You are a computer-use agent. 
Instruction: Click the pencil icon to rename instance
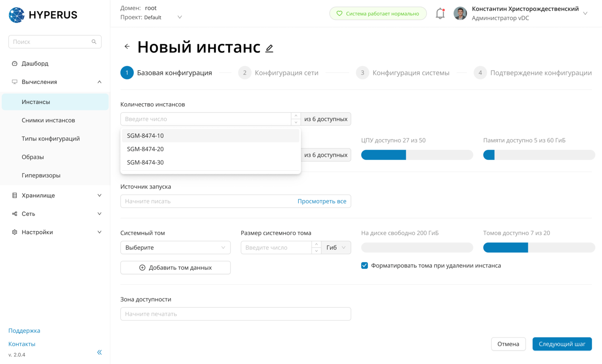(269, 48)
